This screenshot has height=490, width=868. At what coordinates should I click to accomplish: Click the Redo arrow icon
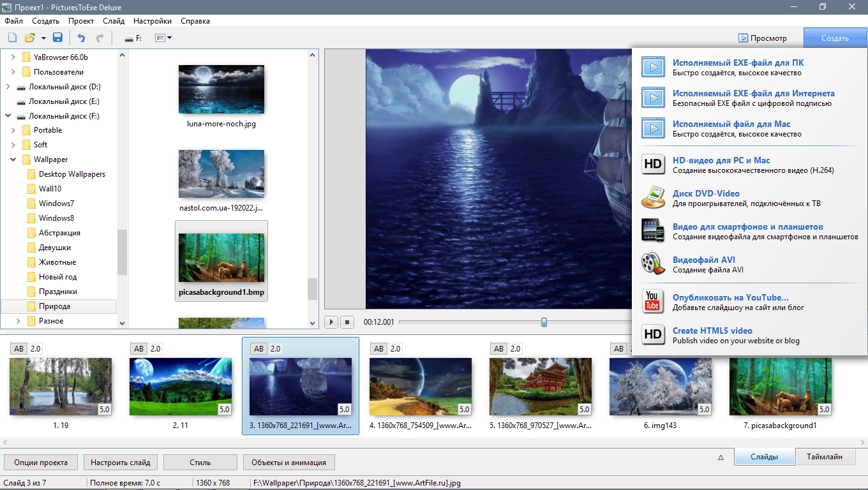tap(100, 38)
